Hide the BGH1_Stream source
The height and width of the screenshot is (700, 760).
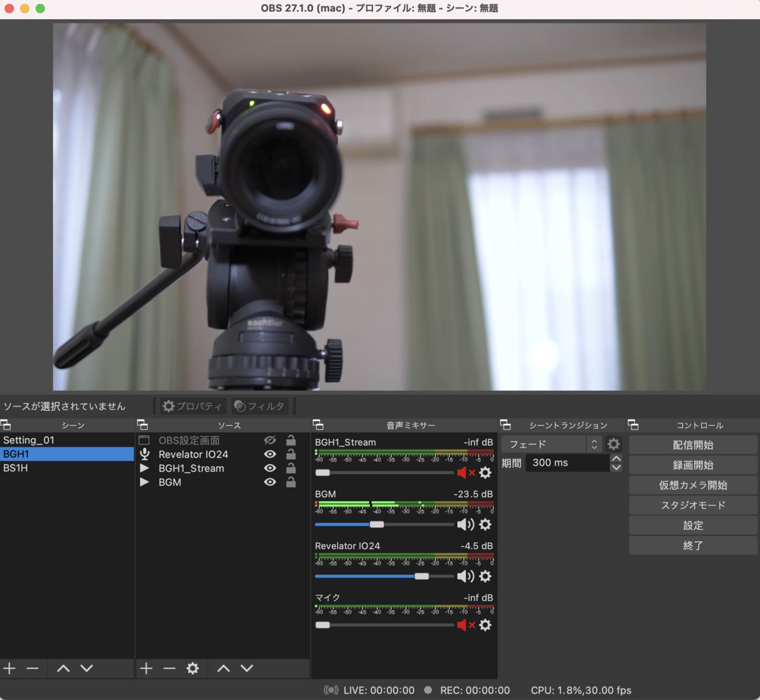coord(270,468)
